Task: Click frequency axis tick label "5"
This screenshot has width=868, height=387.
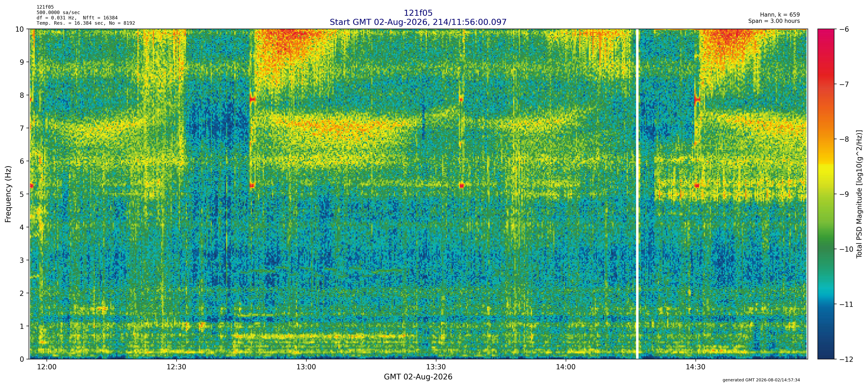Action: click(22, 194)
